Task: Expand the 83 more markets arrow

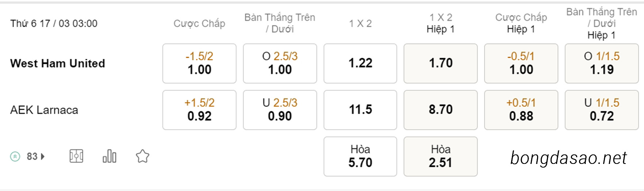Action: [x=43, y=157]
